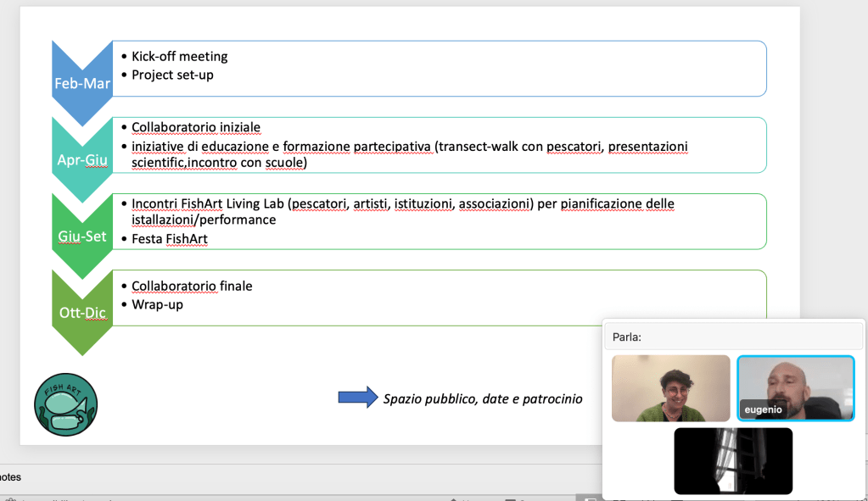Click into the notes pane below the slide

[255, 477]
